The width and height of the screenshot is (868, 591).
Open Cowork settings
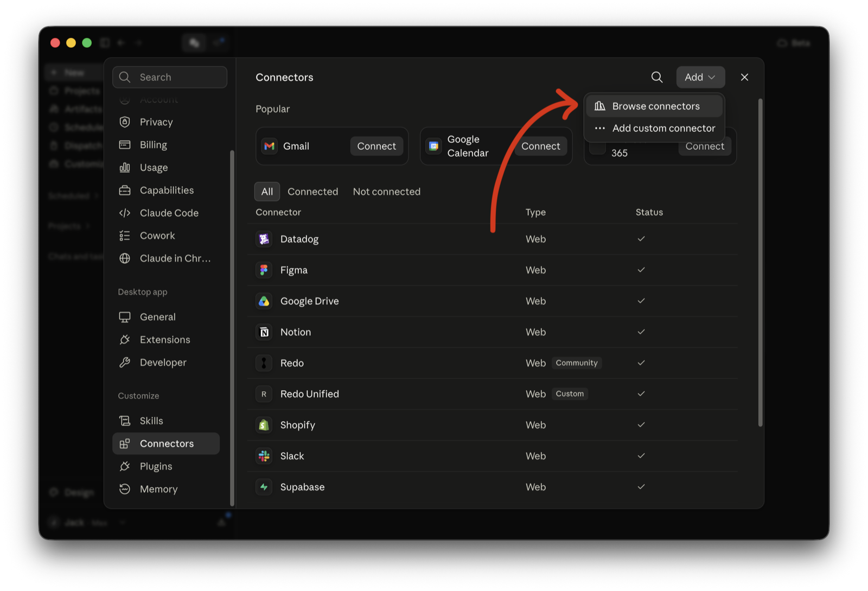[165, 236]
